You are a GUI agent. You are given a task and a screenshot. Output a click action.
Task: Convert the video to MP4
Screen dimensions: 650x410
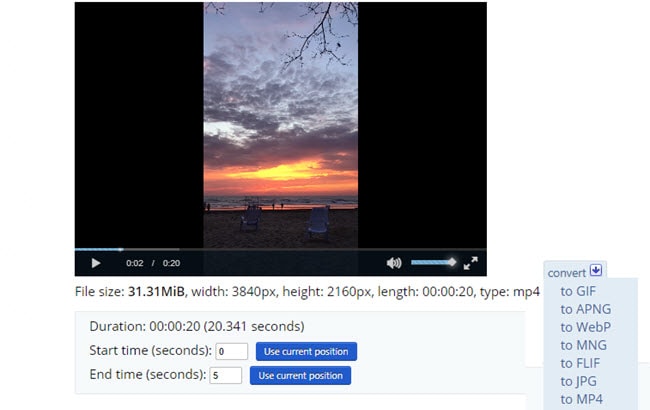(x=581, y=399)
